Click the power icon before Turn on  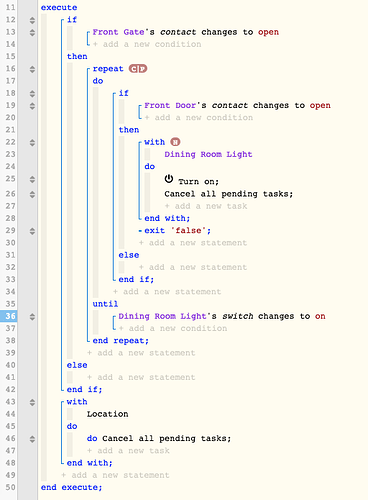(169, 179)
